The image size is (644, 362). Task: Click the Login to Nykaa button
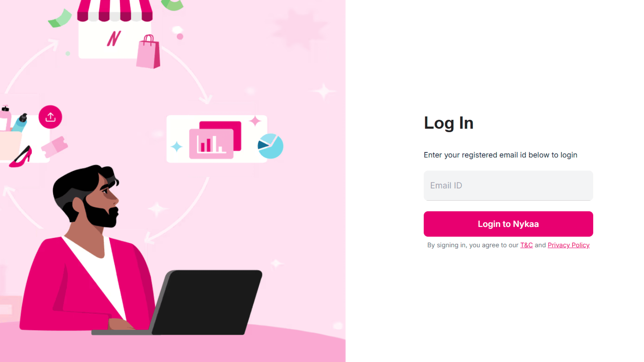pyautogui.click(x=508, y=224)
